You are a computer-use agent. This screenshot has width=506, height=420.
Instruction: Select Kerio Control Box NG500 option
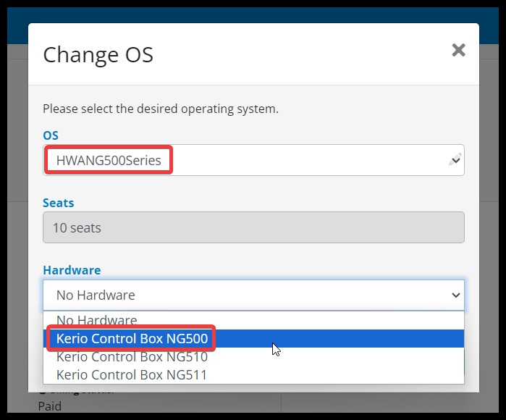point(132,338)
